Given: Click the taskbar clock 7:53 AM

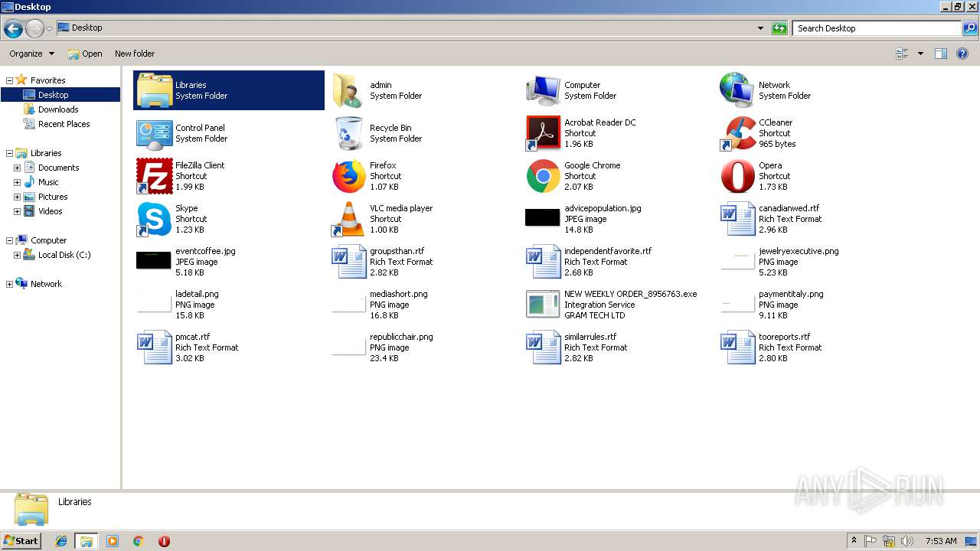Looking at the screenshot, I should [940, 541].
